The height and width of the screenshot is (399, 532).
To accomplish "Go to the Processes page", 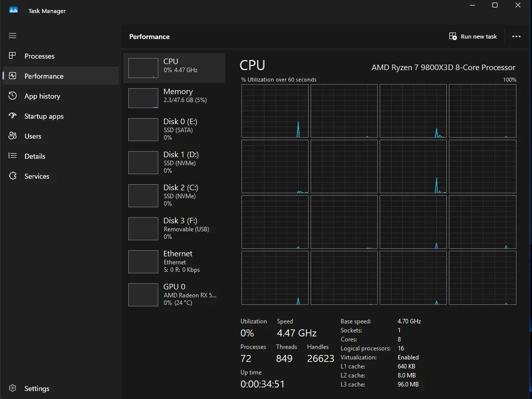I will pyautogui.click(x=61, y=56).
